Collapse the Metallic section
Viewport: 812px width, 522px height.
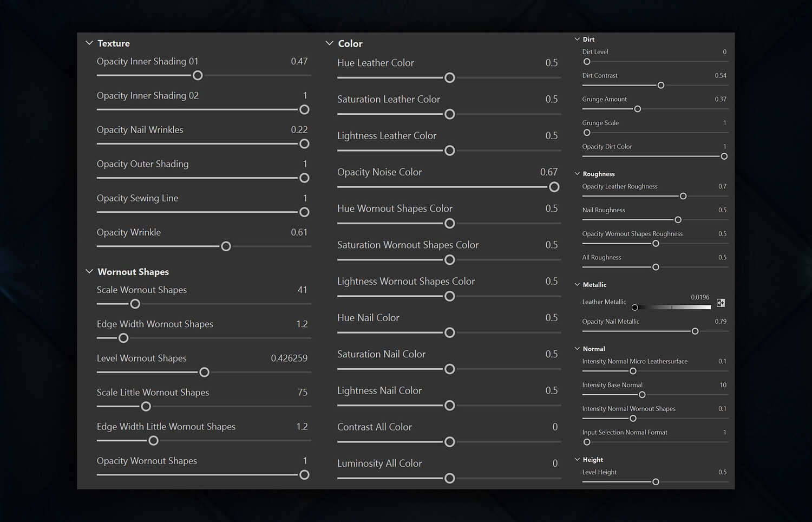click(x=577, y=285)
